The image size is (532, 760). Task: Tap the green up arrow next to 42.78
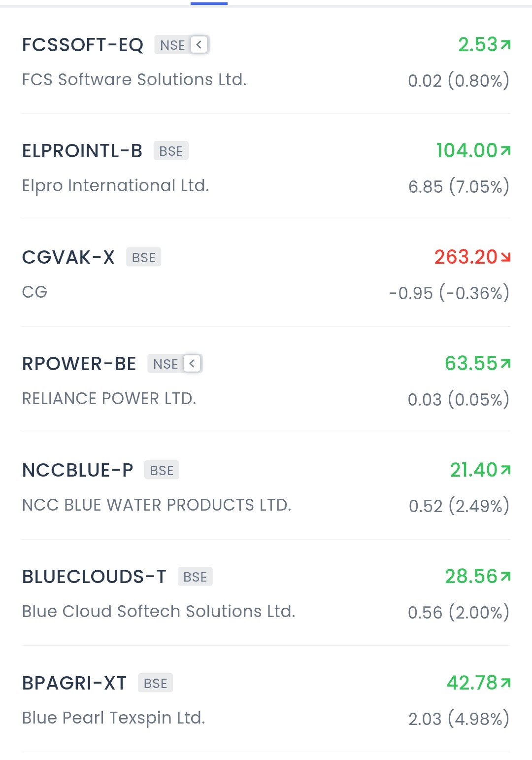[x=506, y=683]
